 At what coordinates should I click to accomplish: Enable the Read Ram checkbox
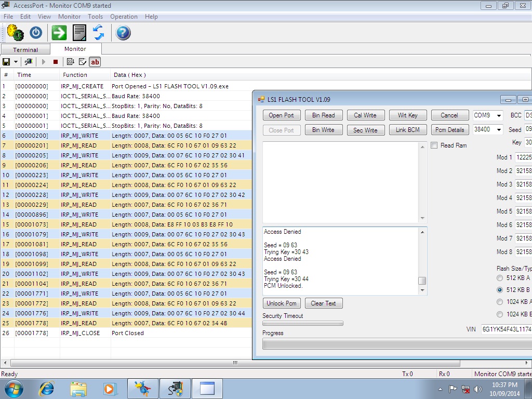pyautogui.click(x=434, y=145)
